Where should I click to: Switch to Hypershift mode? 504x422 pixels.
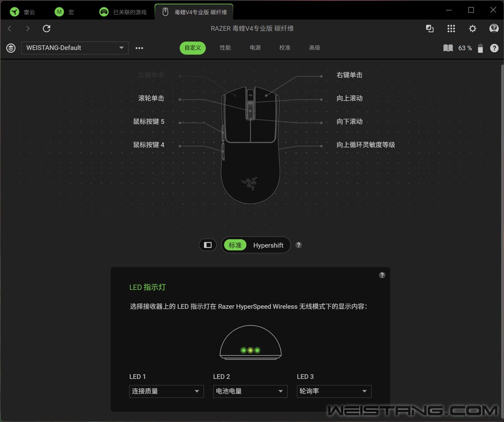pos(268,245)
